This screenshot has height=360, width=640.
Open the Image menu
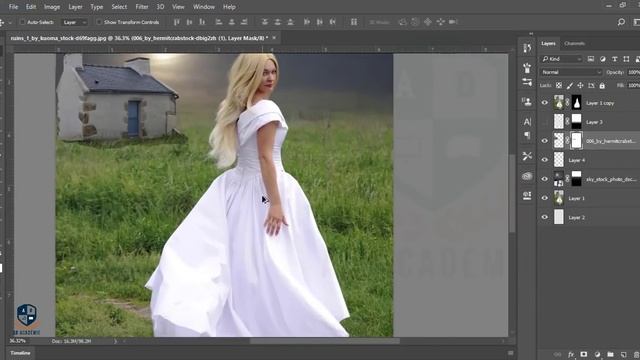pyautogui.click(x=52, y=7)
